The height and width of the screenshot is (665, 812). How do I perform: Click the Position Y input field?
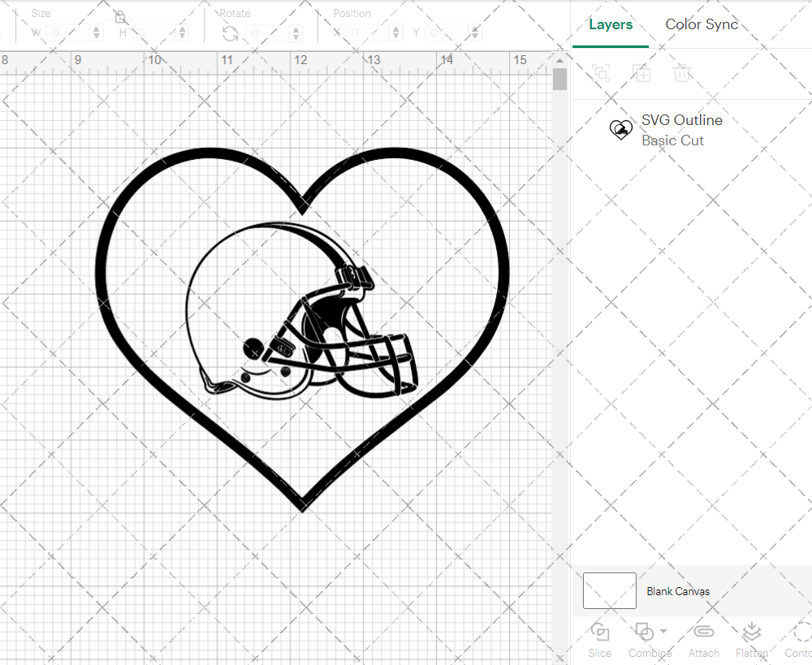pyautogui.click(x=447, y=33)
